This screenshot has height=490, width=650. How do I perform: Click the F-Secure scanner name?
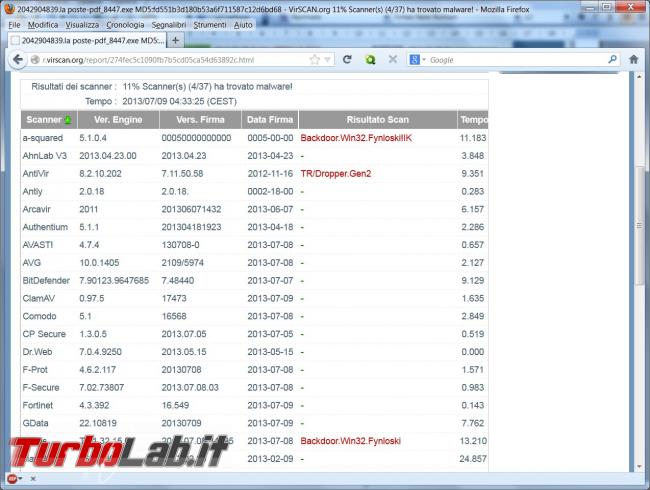coord(41,388)
